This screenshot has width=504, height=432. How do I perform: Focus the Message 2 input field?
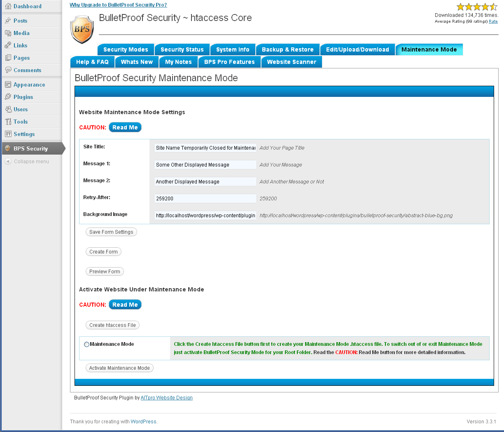pyautogui.click(x=205, y=182)
